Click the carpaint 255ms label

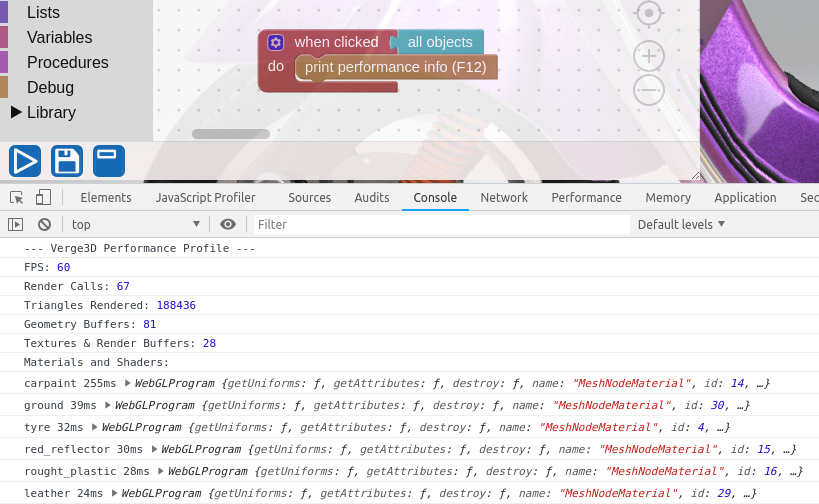[x=70, y=383]
